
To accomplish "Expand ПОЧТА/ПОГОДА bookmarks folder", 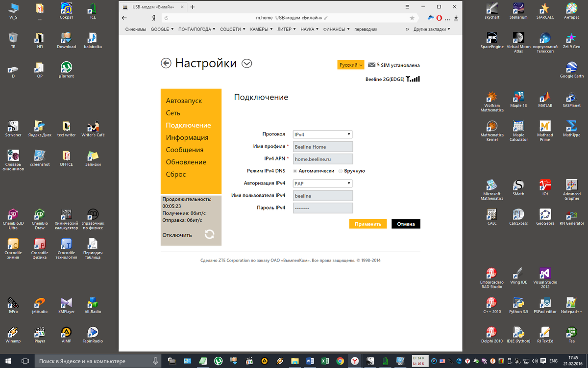I will (197, 29).
